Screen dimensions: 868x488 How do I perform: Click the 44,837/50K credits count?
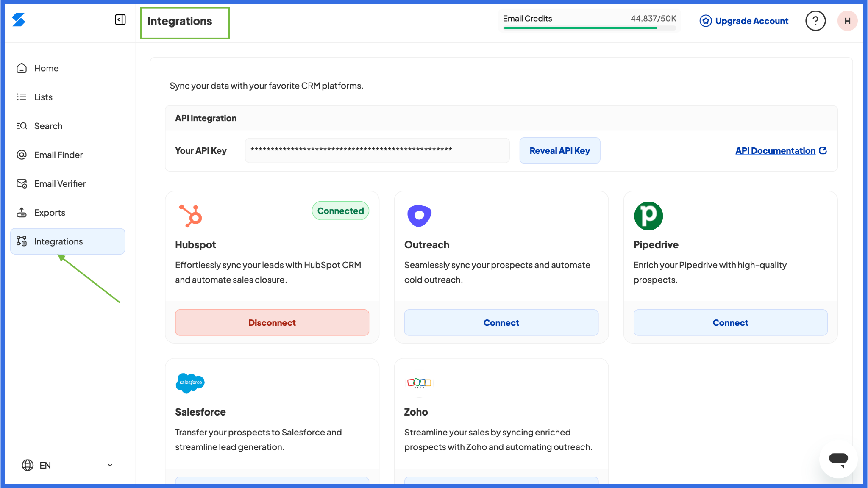(653, 18)
